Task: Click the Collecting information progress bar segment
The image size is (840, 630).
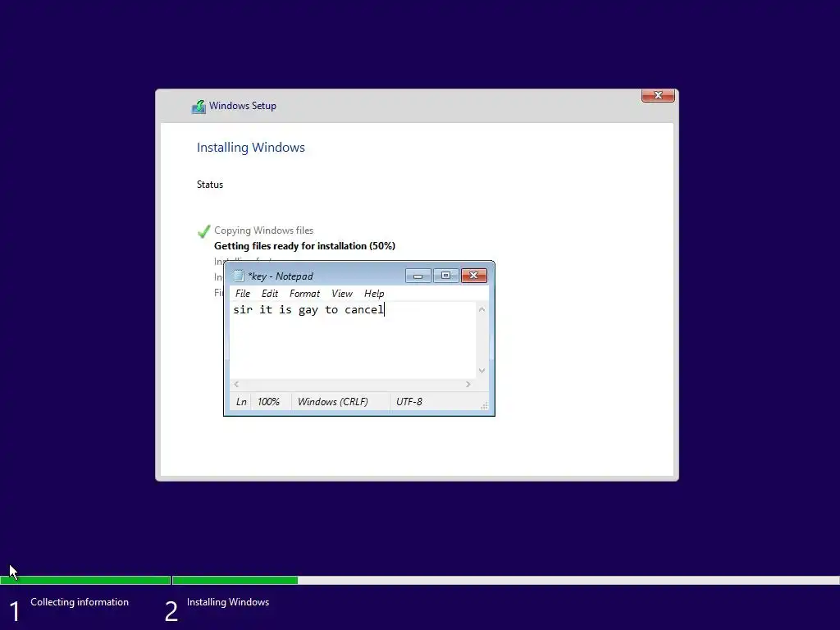Action: point(85,580)
